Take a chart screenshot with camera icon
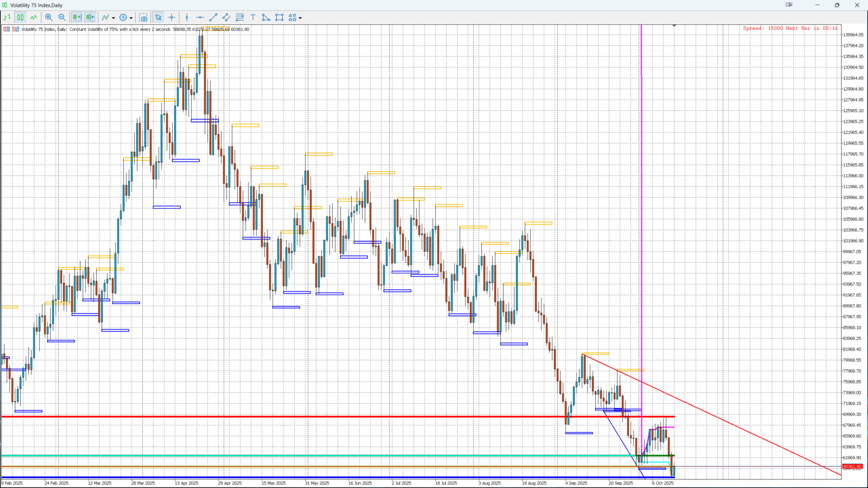The image size is (868, 488). click(x=143, y=18)
